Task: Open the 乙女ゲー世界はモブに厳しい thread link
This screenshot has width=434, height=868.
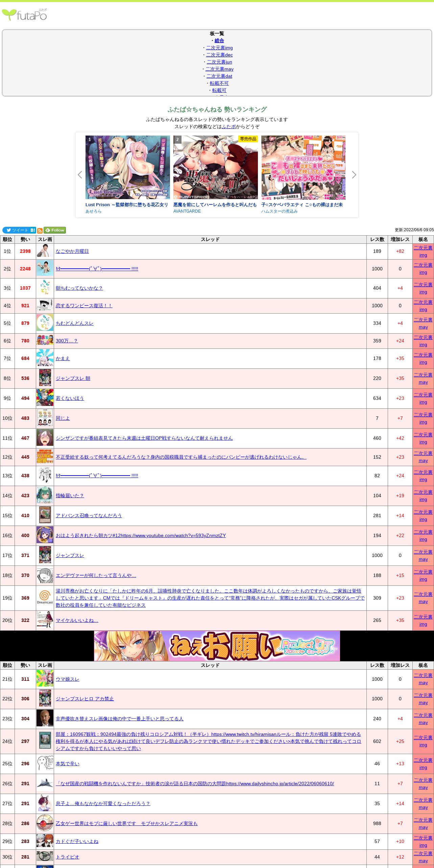Action: point(127,823)
